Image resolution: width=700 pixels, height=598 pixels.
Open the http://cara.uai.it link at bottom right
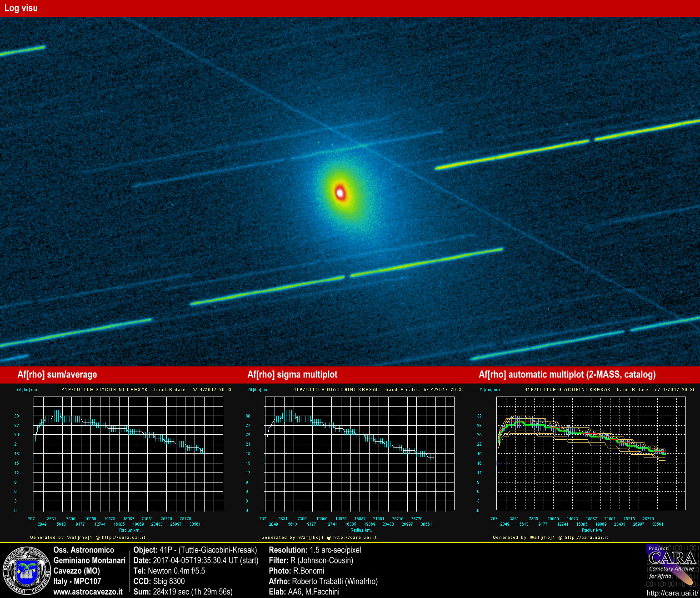pos(673,593)
